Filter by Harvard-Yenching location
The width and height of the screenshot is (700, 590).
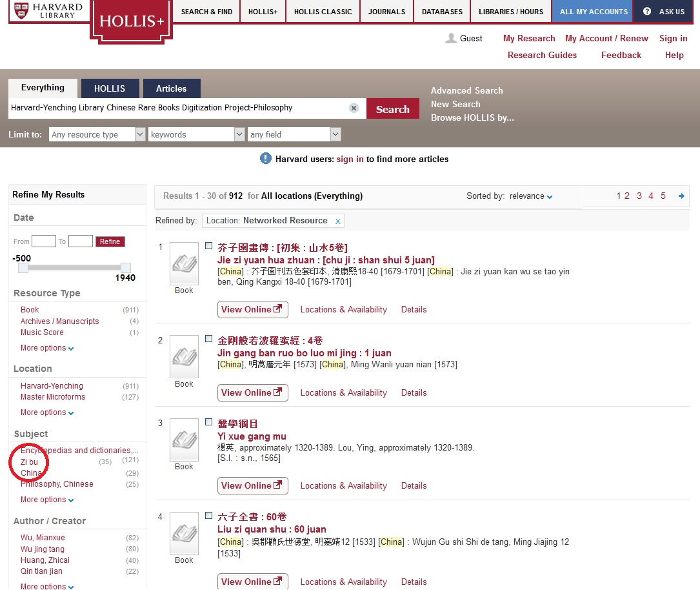point(52,386)
